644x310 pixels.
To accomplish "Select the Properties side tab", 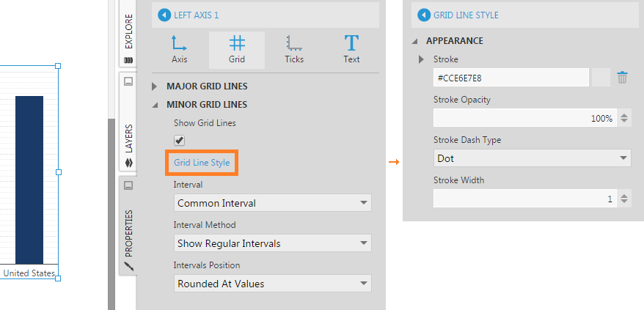I will pos(128,225).
